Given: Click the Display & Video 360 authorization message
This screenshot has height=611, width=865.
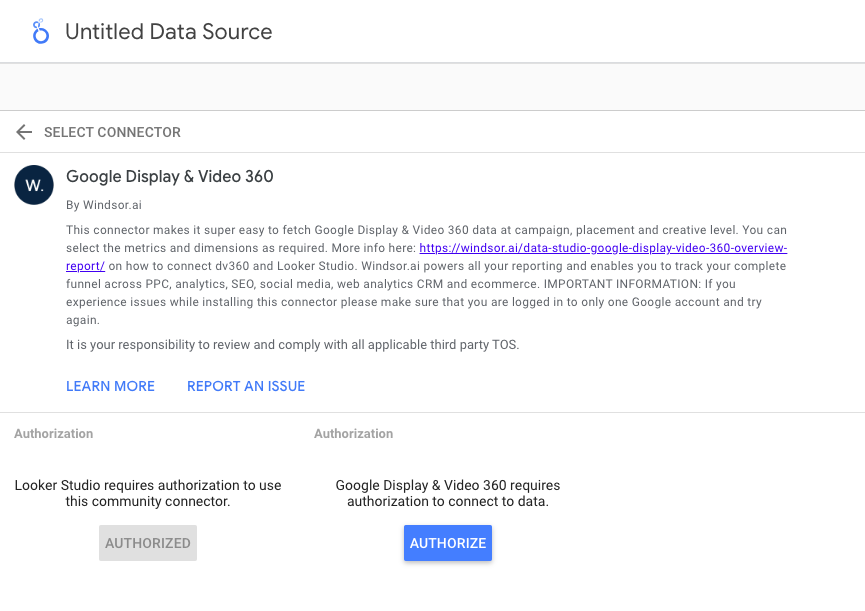Looking at the screenshot, I should (447, 493).
